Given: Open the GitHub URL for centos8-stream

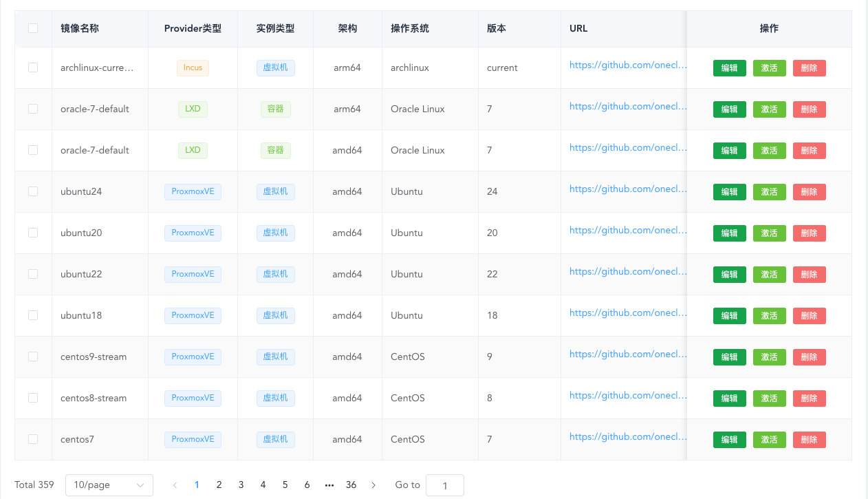Looking at the screenshot, I should point(627,396).
